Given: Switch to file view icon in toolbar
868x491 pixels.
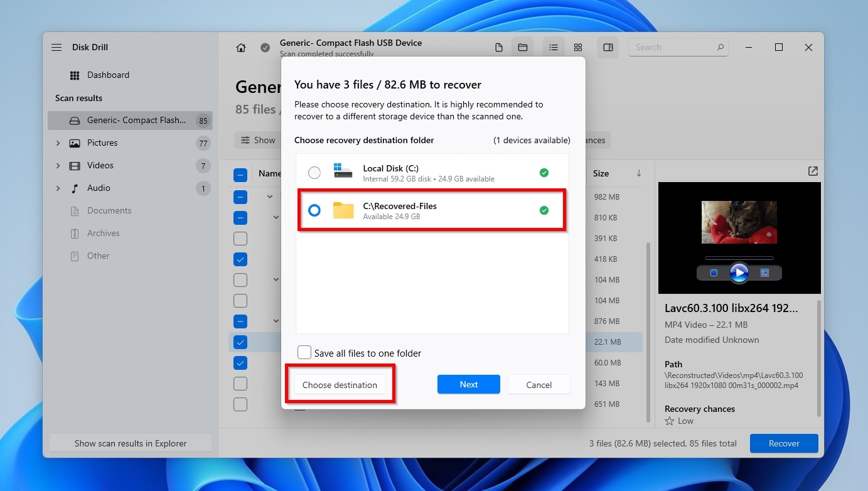Looking at the screenshot, I should coord(499,48).
